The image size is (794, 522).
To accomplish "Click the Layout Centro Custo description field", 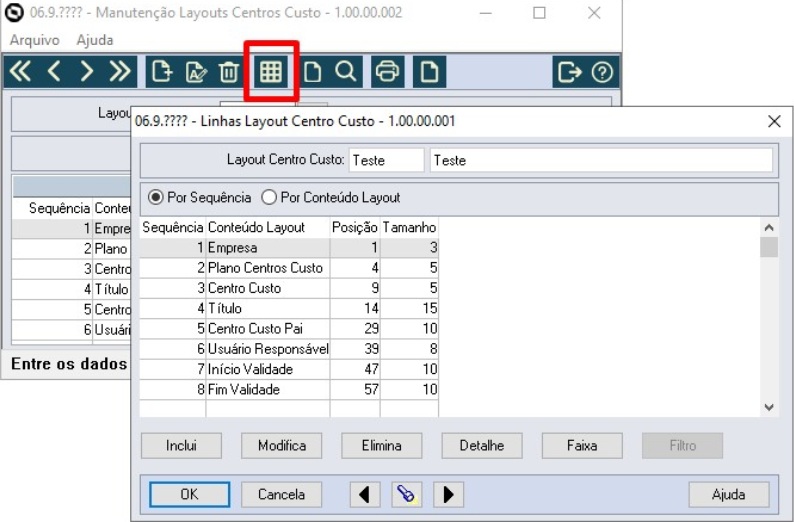I will [601, 160].
